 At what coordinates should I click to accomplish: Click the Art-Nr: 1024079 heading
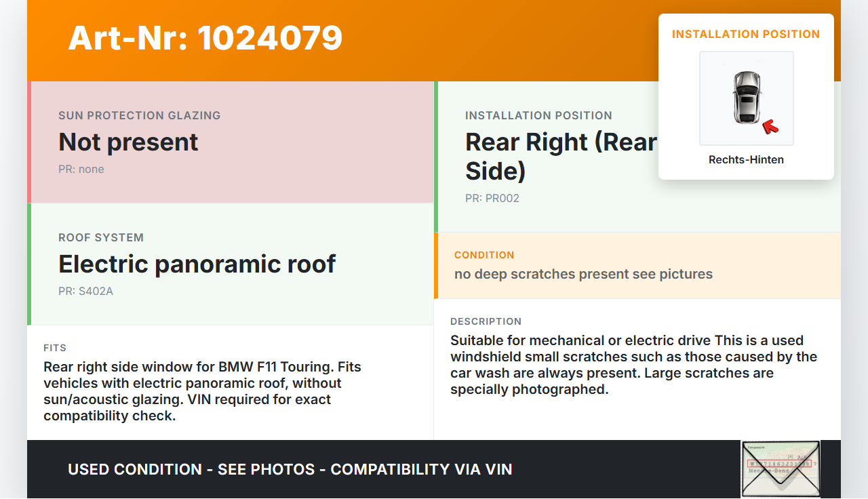(205, 38)
